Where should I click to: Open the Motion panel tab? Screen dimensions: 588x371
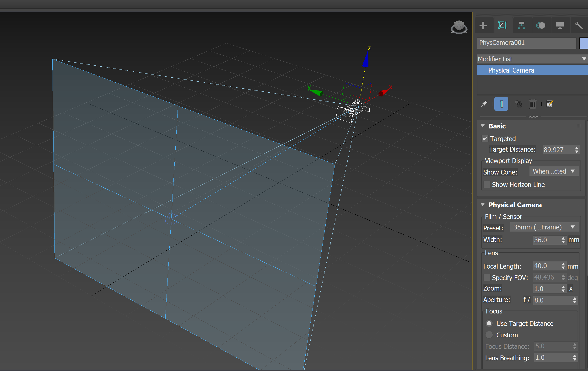point(540,25)
